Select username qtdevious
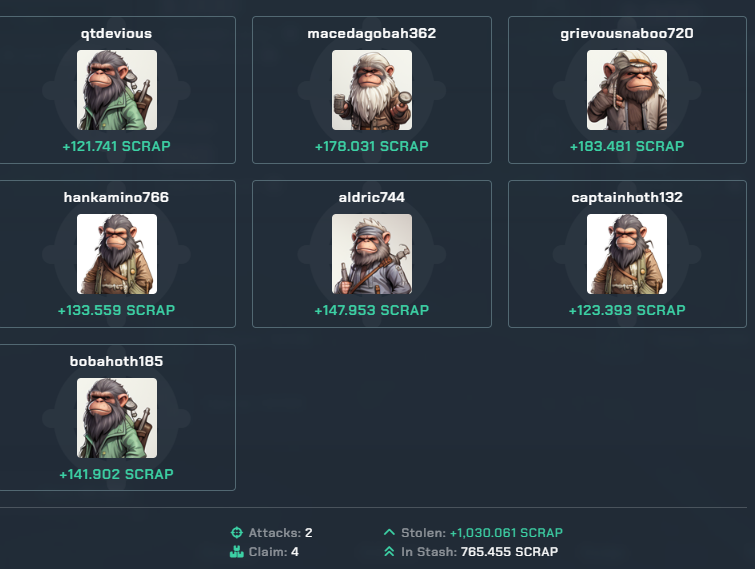This screenshot has width=755, height=569. 117,33
